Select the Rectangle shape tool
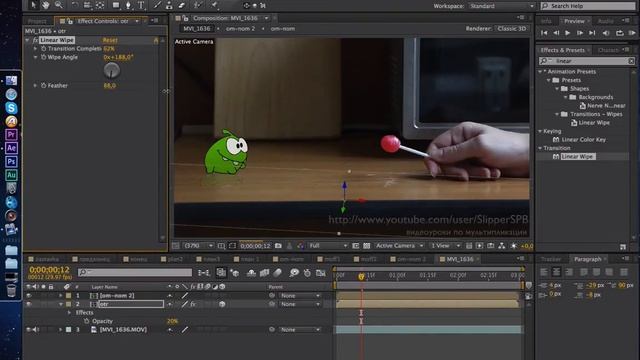The width and height of the screenshot is (640, 360). coord(116,5)
